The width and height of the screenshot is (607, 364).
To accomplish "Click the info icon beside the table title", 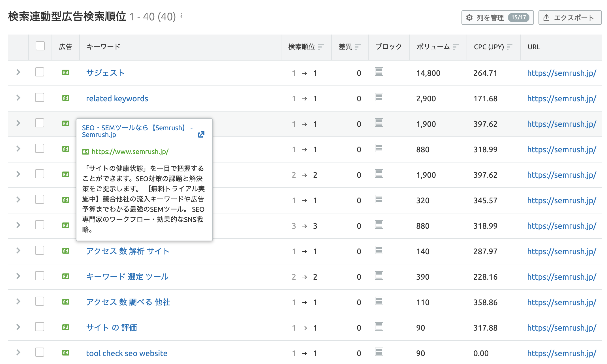I will 181,16.
